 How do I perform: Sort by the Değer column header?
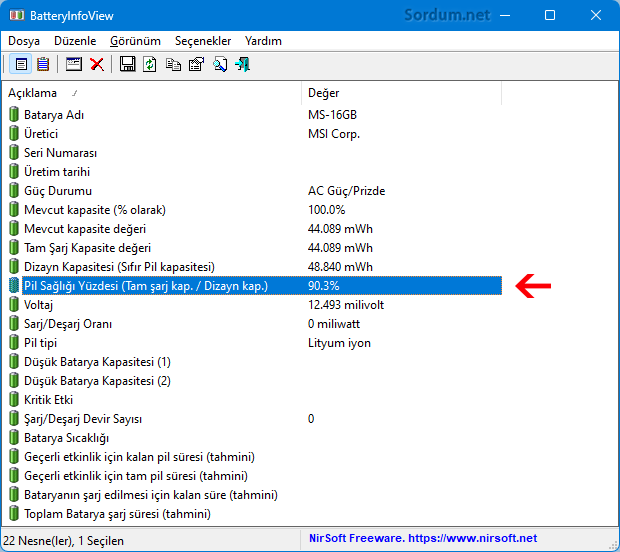coord(401,93)
